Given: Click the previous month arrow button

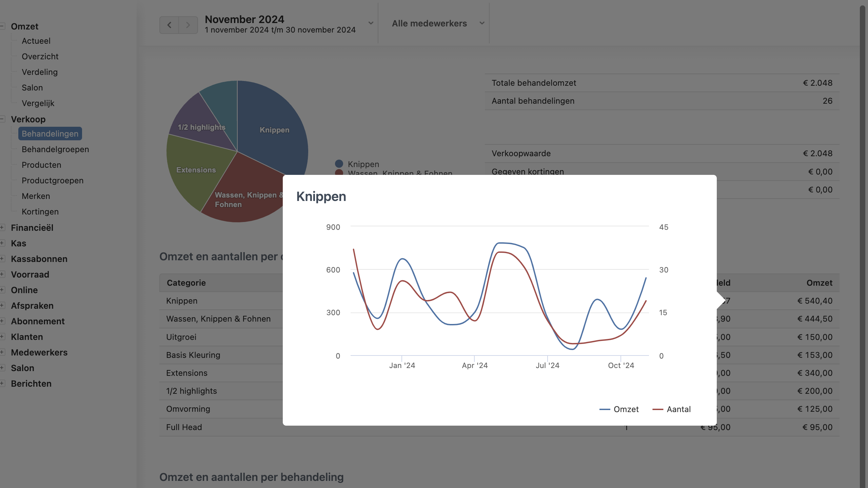Looking at the screenshot, I should 169,25.
